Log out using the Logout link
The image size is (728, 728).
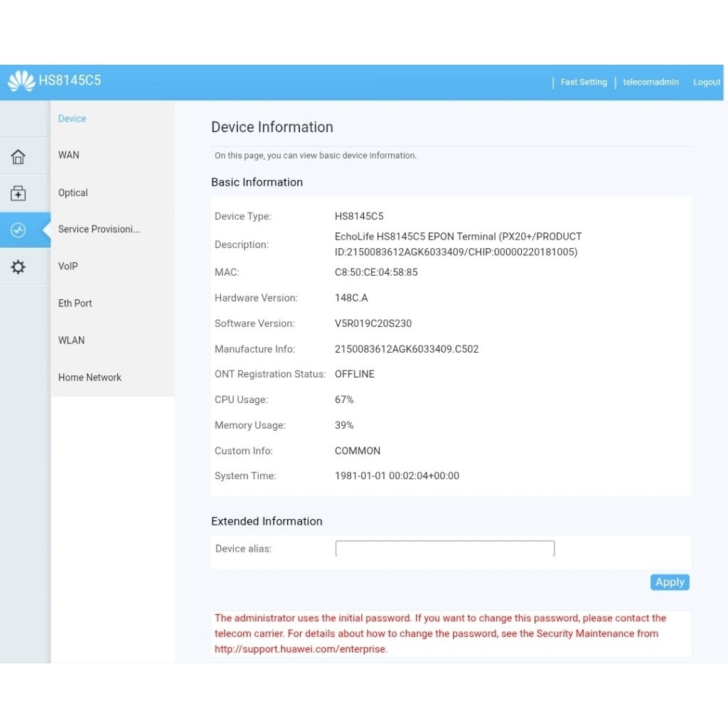tap(706, 82)
